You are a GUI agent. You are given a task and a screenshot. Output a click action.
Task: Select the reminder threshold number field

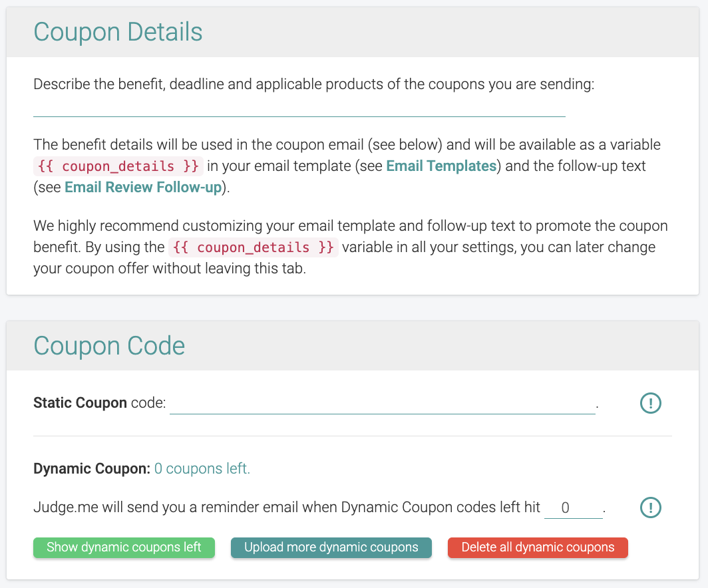[573, 508]
